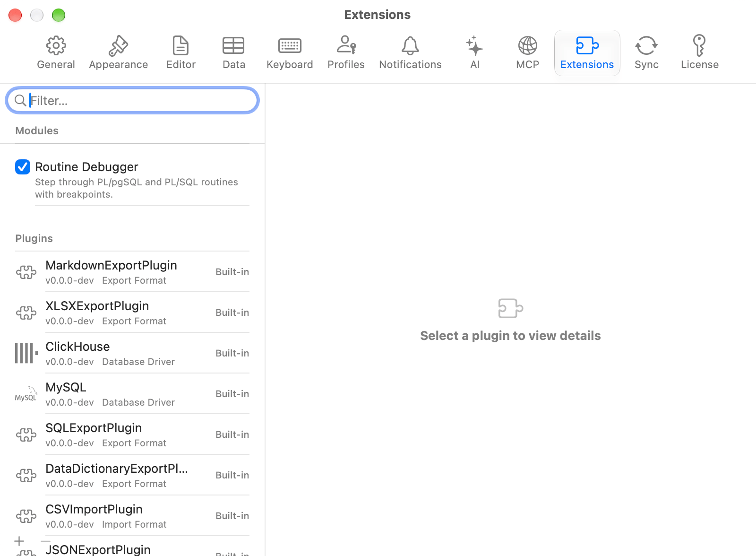Click the XLSXExportPlugin puzzle icon

pos(26,313)
